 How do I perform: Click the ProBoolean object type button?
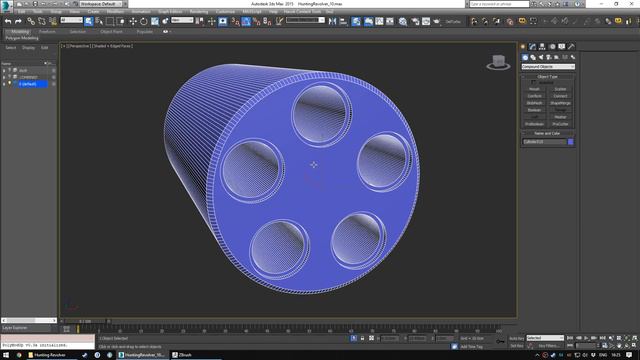click(534, 124)
